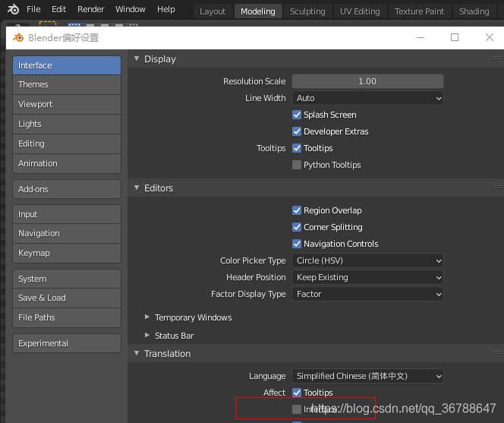Open the Experimental preferences section
This screenshot has height=423, width=504.
pyautogui.click(x=67, y=343)
